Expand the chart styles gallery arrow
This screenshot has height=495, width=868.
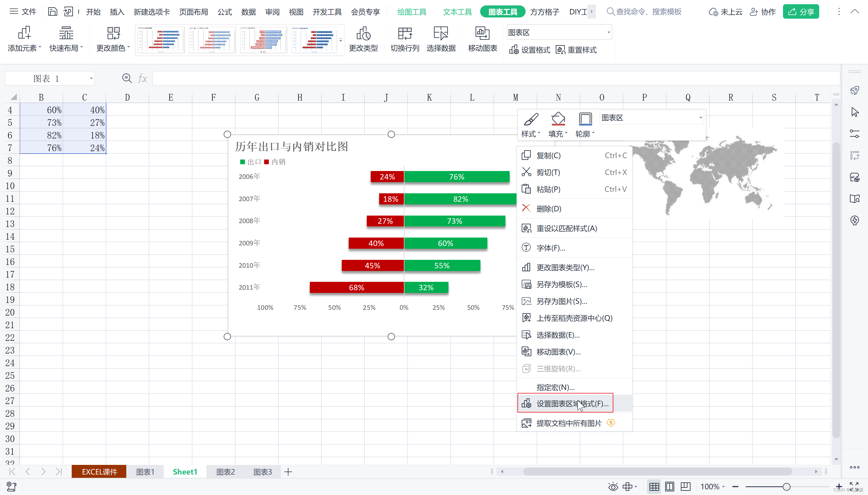[341, 40]
